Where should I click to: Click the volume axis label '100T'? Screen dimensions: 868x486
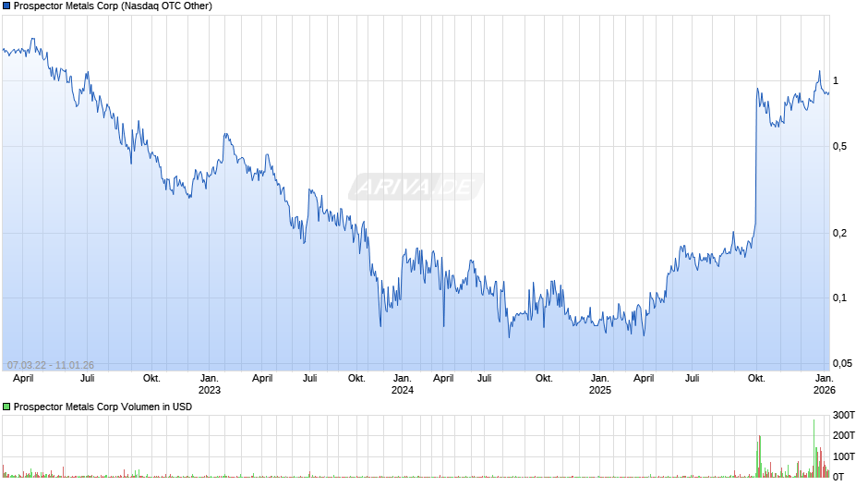tap(844, 456)
